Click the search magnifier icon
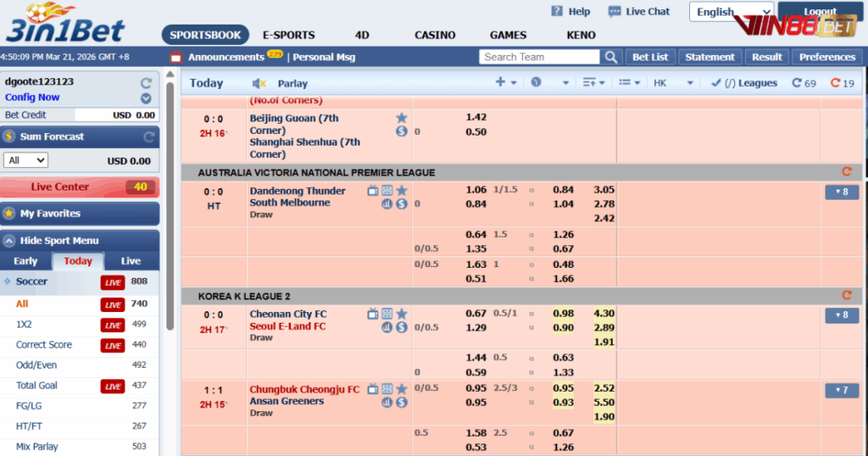The width and height of the screenshot is (868, 456). tap(610, 57)
